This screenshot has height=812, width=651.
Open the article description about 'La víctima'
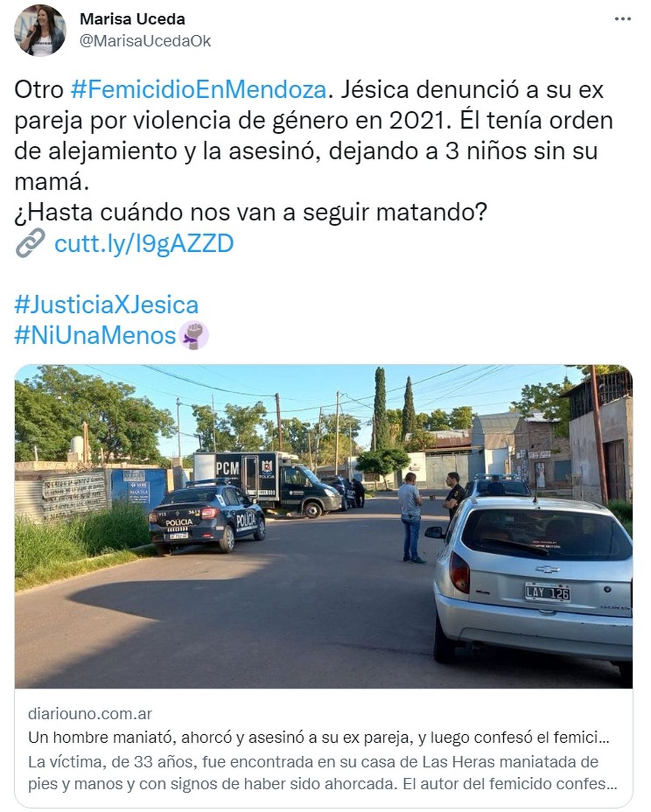click(323, 773)
